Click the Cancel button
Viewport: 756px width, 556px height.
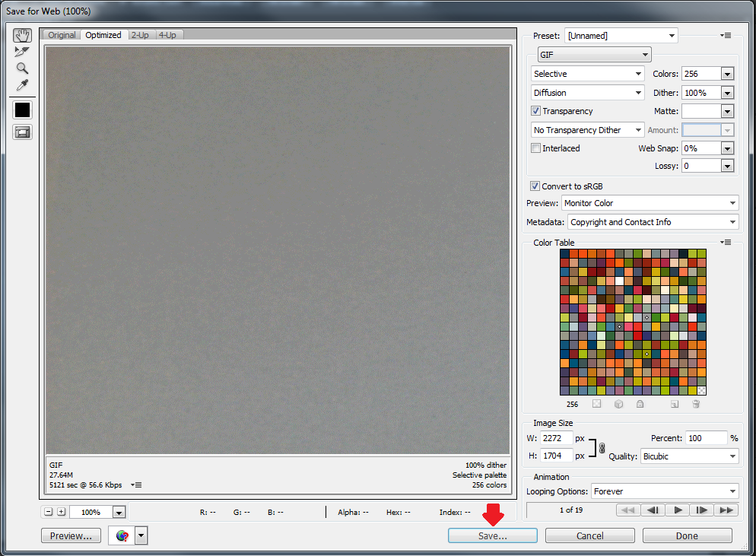click(589, 535)
